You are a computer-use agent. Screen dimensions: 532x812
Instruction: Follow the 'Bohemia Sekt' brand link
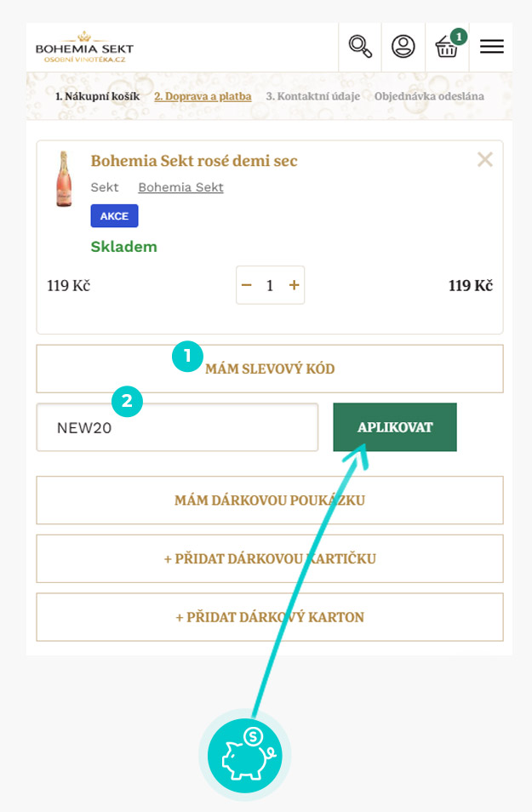point(180,187)
